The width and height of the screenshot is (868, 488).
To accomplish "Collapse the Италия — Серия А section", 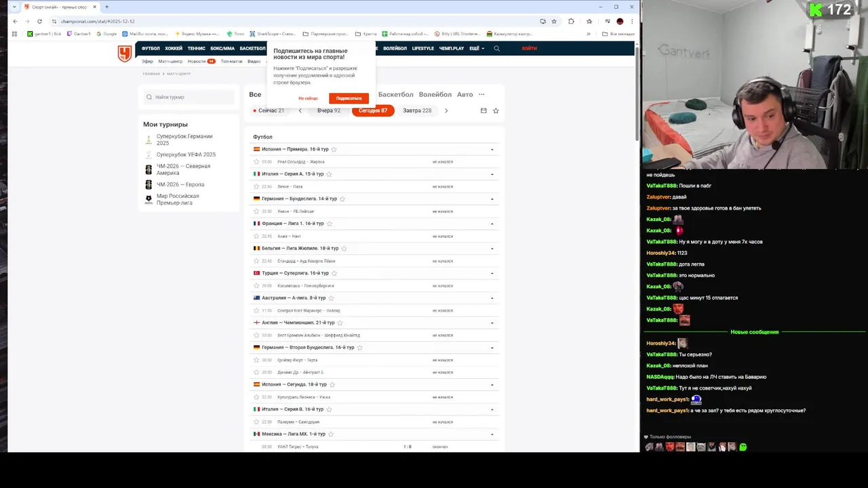I will [x=492, y=174].
